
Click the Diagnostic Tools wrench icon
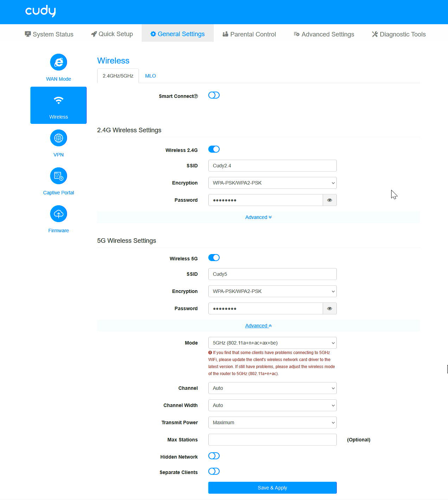click(375, 34)
